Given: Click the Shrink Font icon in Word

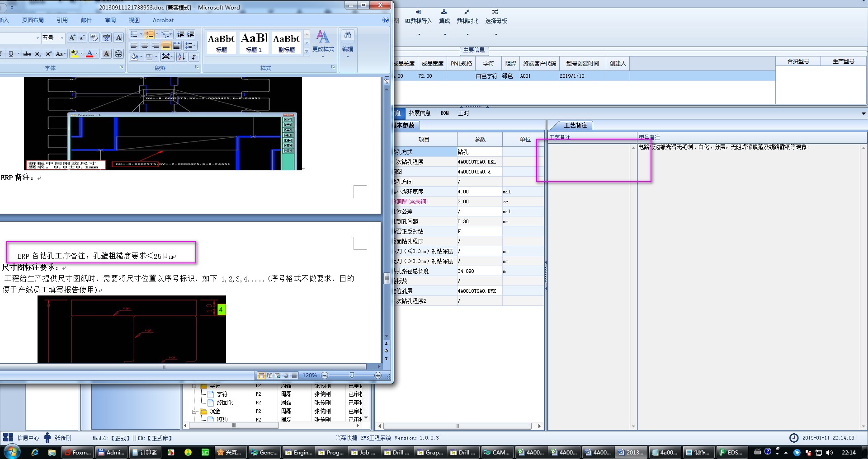Looking at the screenshot, I should coord(82,38).
